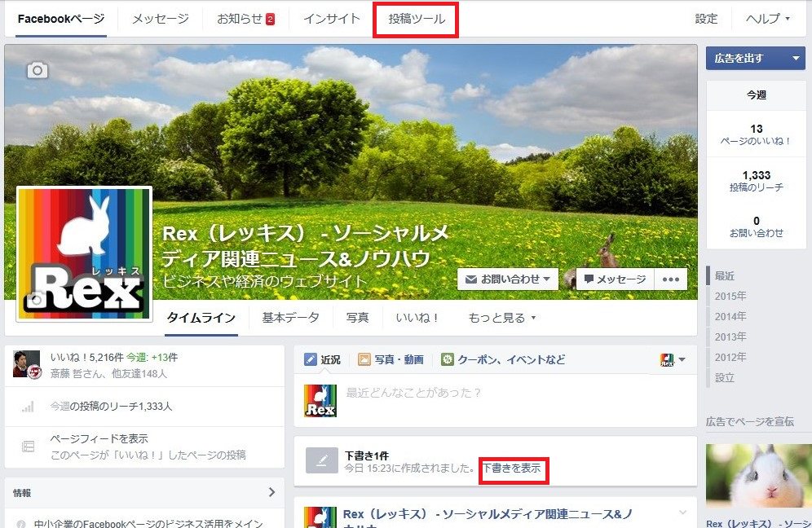The height and width of the screenshot is (528, 812).
Task: Open the Facebookページ tab
Action: click(61, 20)
